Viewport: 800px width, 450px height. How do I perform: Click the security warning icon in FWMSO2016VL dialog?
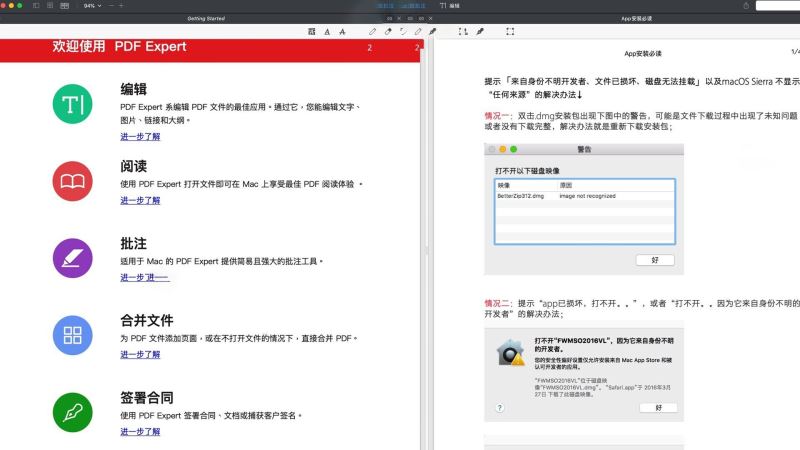pyautogui.click(x=511, y=352)
